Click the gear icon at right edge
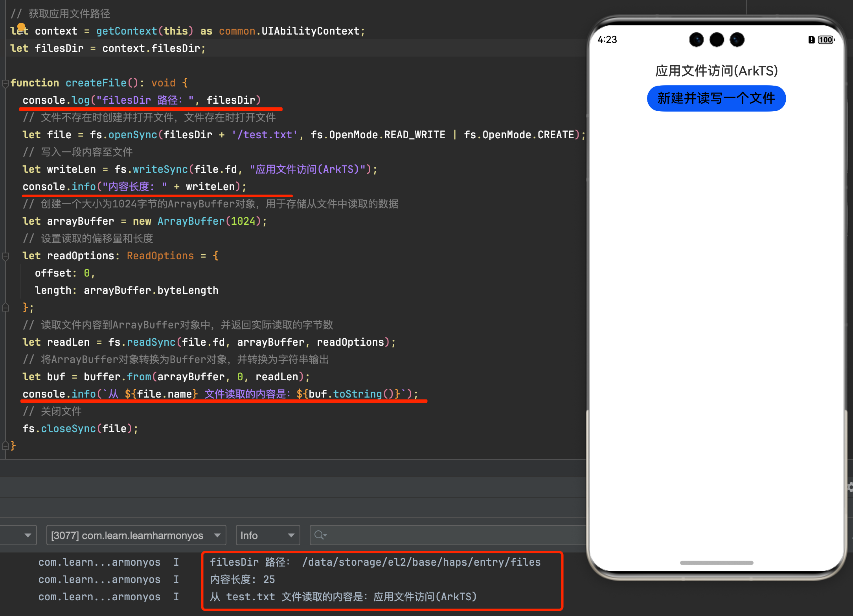 point(850,488)
